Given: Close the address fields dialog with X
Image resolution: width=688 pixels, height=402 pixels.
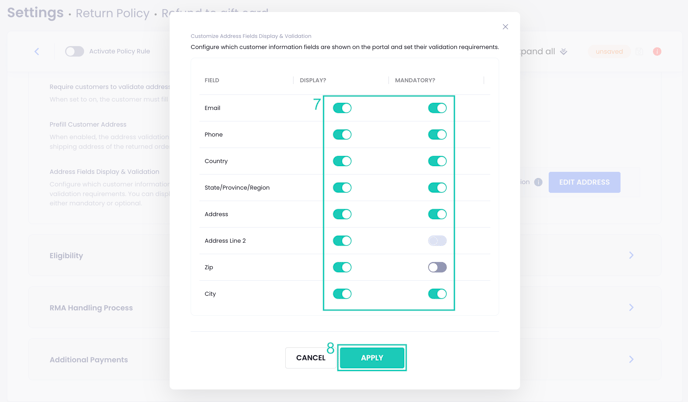Looking at the screenshot, I should pos(505,27).
